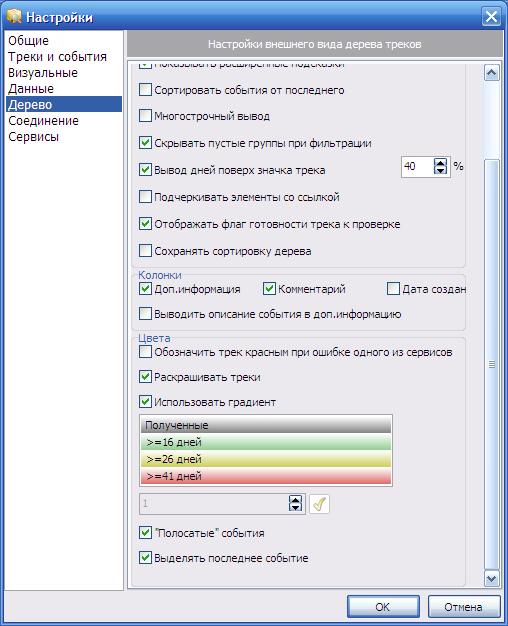Increase the percent value with up arrow
The width and height of the screenshot is (508, 626).
coord(440,162)
